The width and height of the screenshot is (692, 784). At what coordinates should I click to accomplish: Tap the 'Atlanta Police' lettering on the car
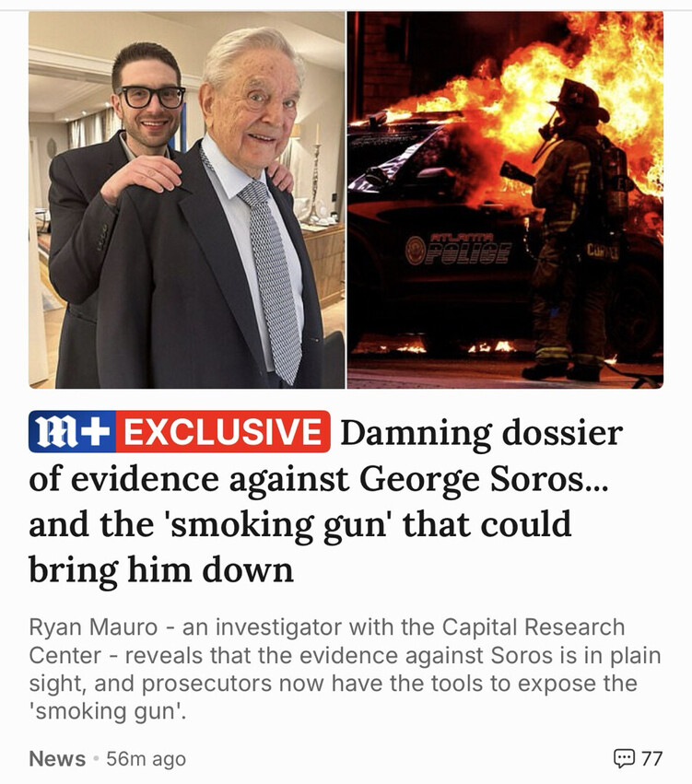(x=459, y=249)
